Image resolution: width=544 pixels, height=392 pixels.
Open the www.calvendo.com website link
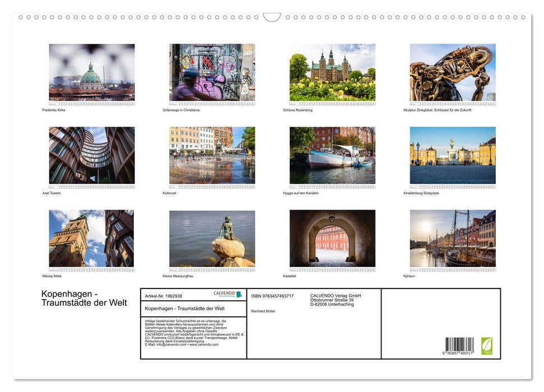point(203,346)
